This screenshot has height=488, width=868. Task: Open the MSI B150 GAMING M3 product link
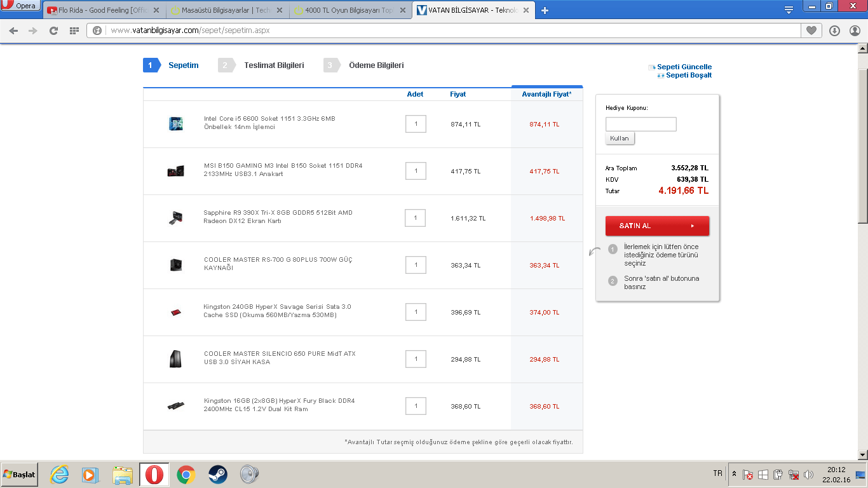(x=283, y=170)
